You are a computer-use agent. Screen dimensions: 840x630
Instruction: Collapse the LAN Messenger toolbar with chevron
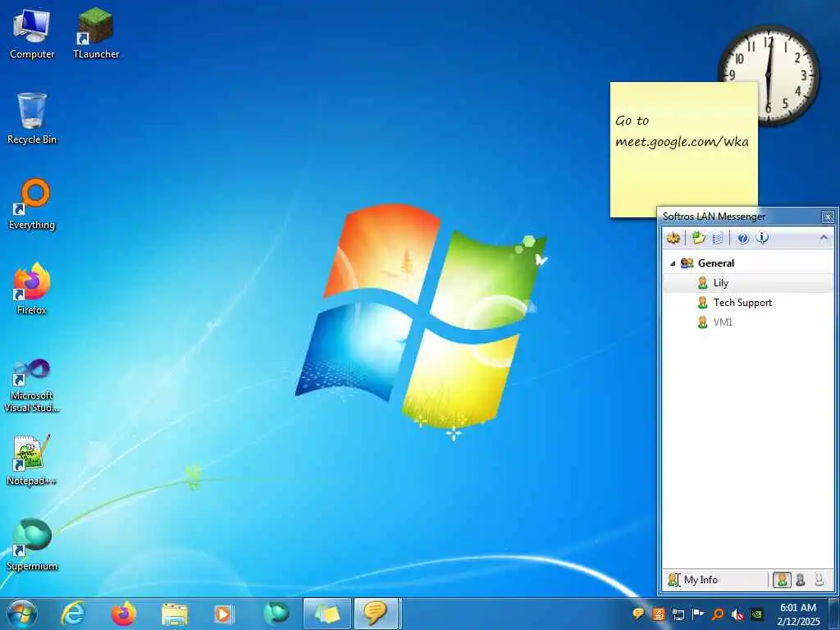coord(824,237)
